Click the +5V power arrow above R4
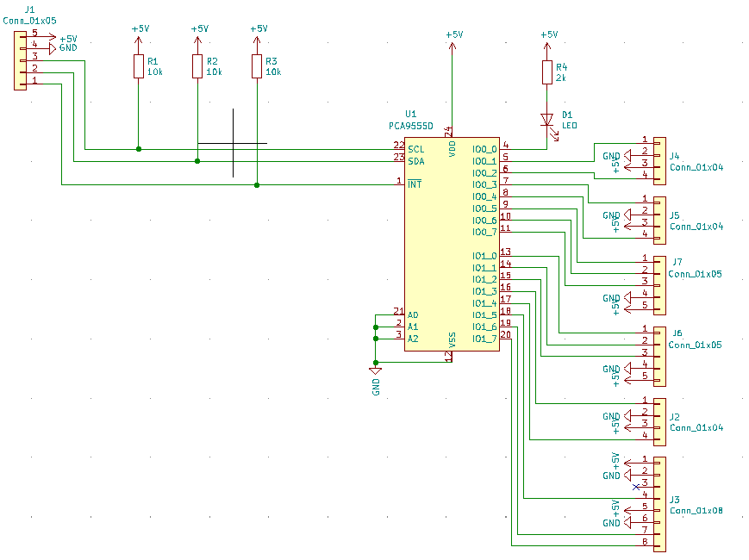This screenshot has width=749, height=560. click(x=547, y=47)
